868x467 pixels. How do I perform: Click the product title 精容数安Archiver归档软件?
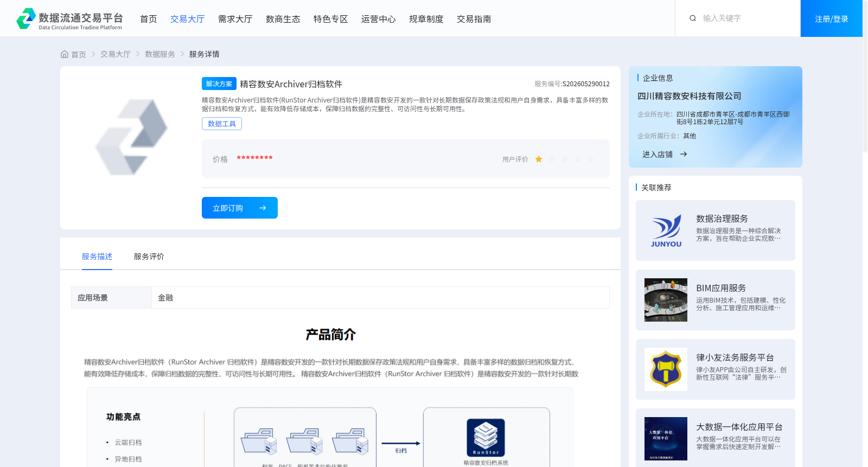point(291,84)
